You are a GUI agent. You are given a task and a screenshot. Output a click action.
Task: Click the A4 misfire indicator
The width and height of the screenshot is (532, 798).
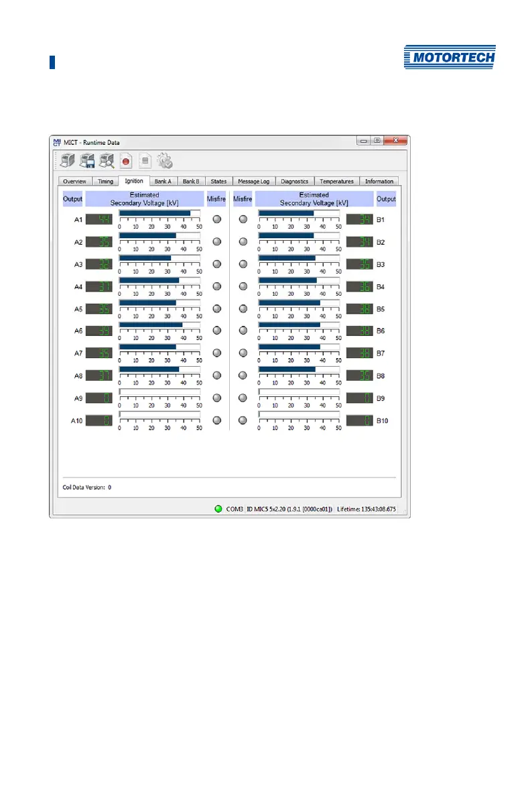(217, 286)
